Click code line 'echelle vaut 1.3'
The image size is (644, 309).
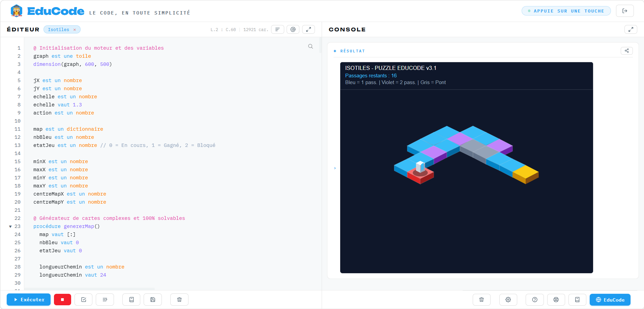click(58, 105)
